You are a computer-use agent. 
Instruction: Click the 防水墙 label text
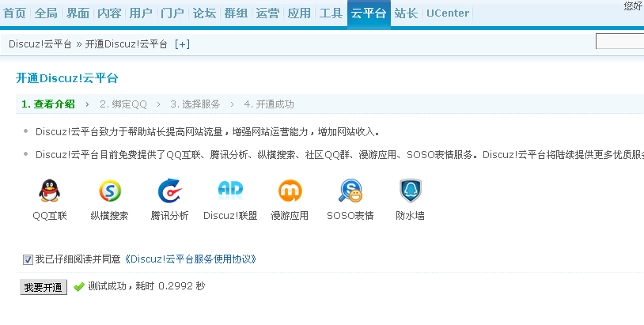[x=411, y=215]
